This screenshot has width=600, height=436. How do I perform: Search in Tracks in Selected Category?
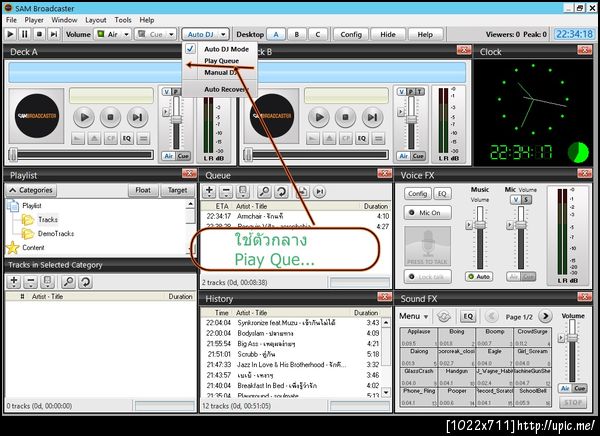[68, 282]
